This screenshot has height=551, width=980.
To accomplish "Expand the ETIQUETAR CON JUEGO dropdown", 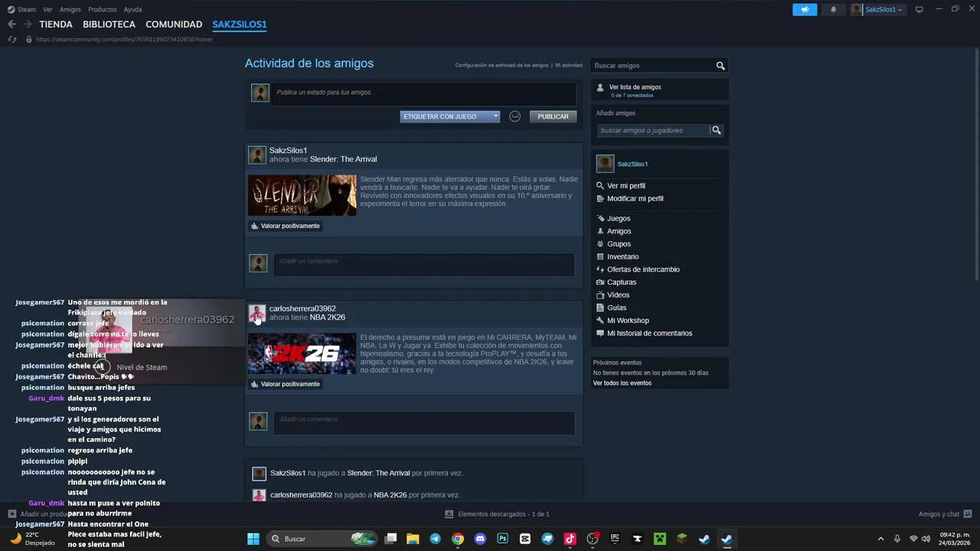I will 450,116.
